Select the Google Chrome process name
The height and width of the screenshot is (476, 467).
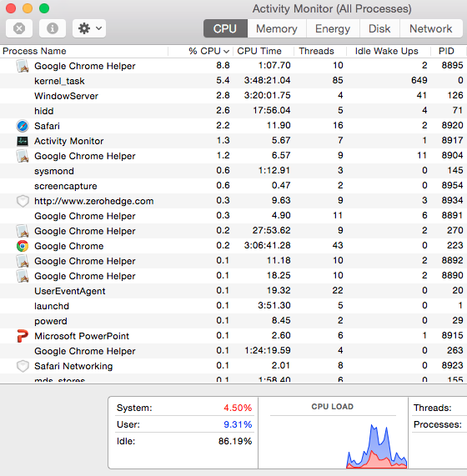pyautogui.click(x=69, y=246)
